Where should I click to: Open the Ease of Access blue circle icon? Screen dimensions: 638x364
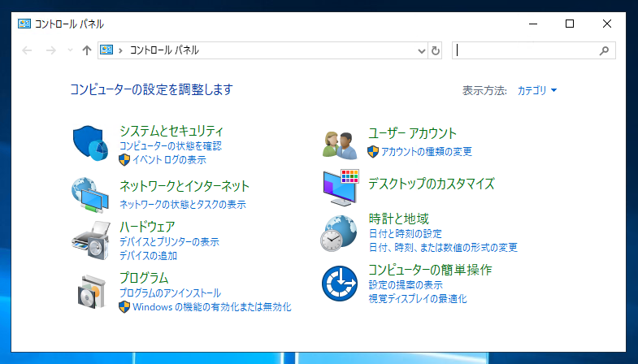[340, 284]
